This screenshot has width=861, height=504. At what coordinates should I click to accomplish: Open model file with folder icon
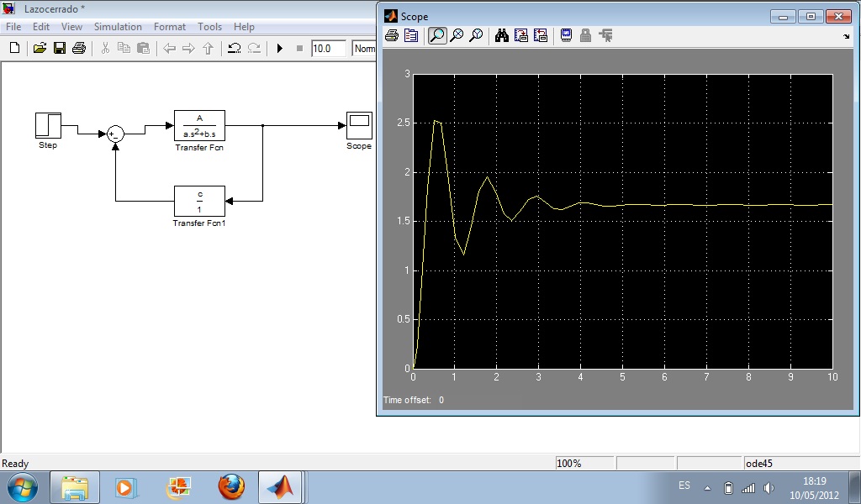(x=40, y=48)
